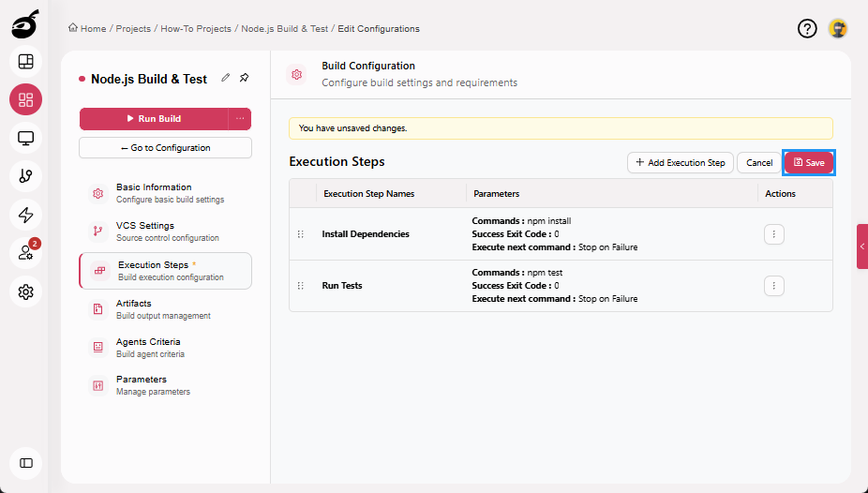Open the VCS branch icon in sidebar
868x493 pixels.
point(25,176)
